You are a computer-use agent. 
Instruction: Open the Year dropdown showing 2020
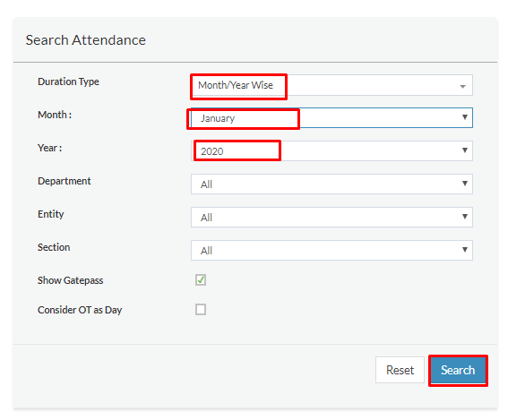(x=331, y=151)
